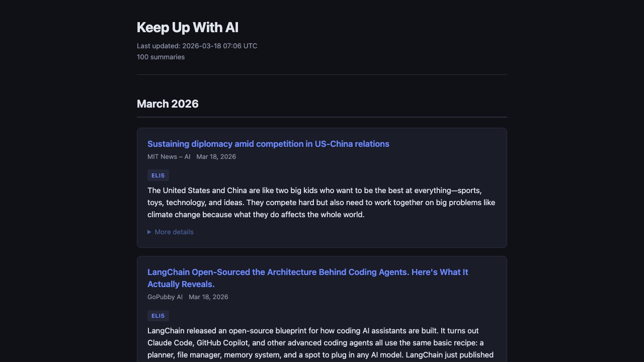Screen dimensions: 644x362
Task: Click the 100 summaries counter text
Action: [160, 57]
